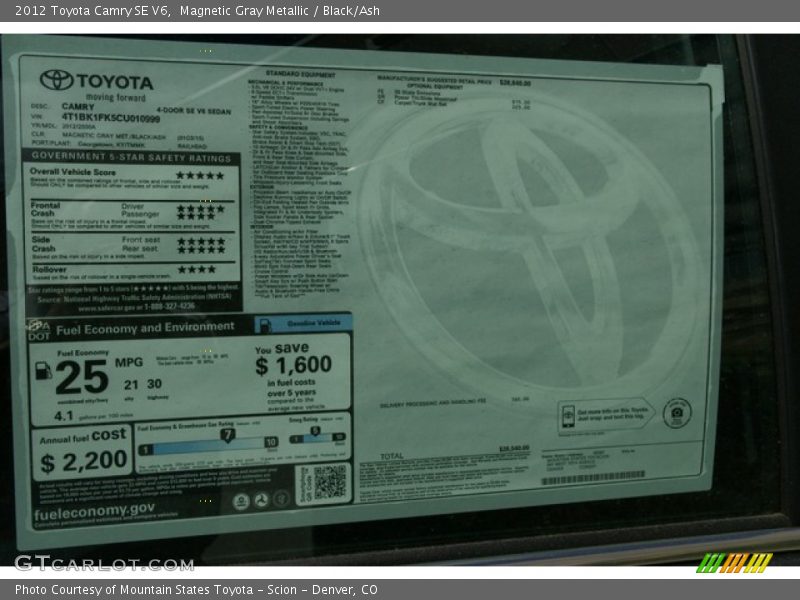Click the barcode at the sticker's bottom right
800x600 pixels.
tap(593, 479)
